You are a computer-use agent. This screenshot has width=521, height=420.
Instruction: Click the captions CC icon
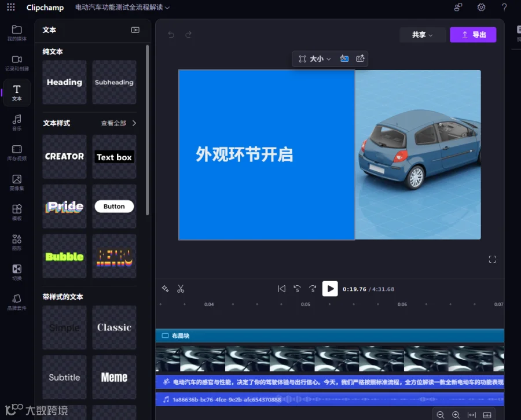click(x=360, y=59)
